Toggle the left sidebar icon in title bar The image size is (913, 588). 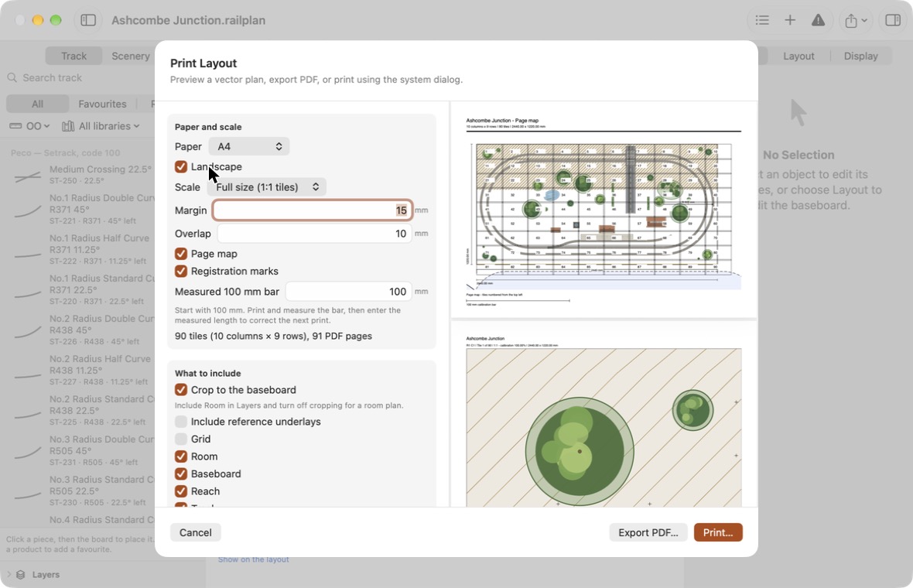tap(88, 20)
